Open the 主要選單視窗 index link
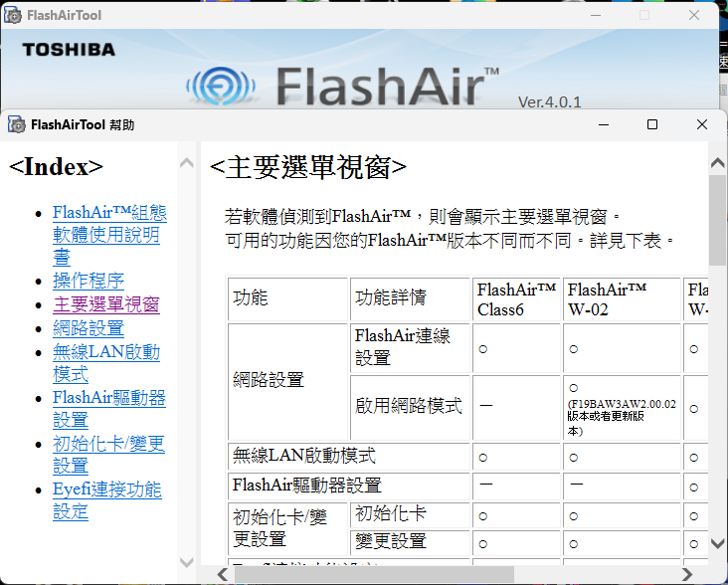Screen dimensions: 728x585 [105, 304]
